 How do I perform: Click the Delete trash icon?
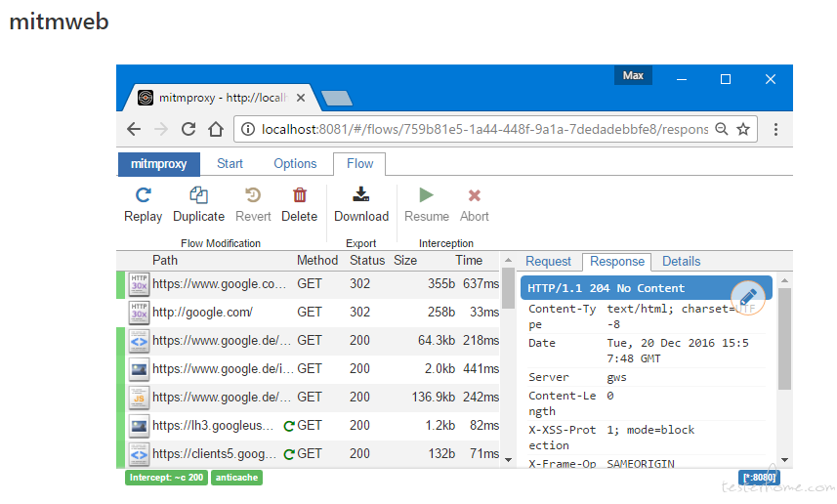click(x=300, y=195)
